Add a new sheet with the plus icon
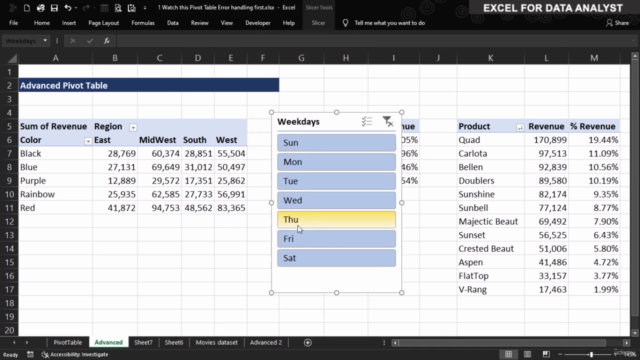The width and height of the screenshot is (640, 360). click(308, 342)
